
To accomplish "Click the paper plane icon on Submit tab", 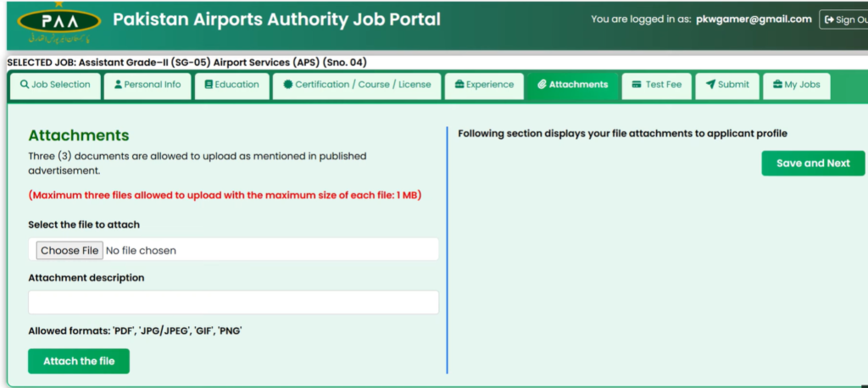I will click(x=710, y=85).
